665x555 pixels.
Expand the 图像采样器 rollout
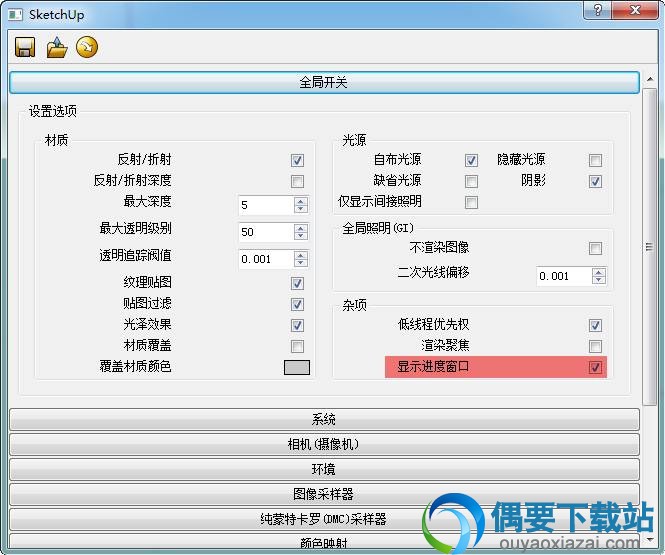324,494
